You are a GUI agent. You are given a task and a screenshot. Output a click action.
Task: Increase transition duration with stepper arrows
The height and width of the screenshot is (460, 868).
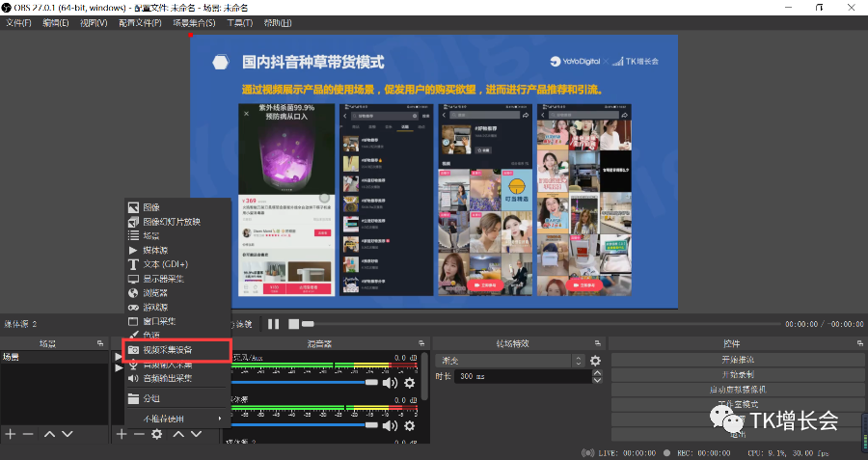click(x=597, y=373)
